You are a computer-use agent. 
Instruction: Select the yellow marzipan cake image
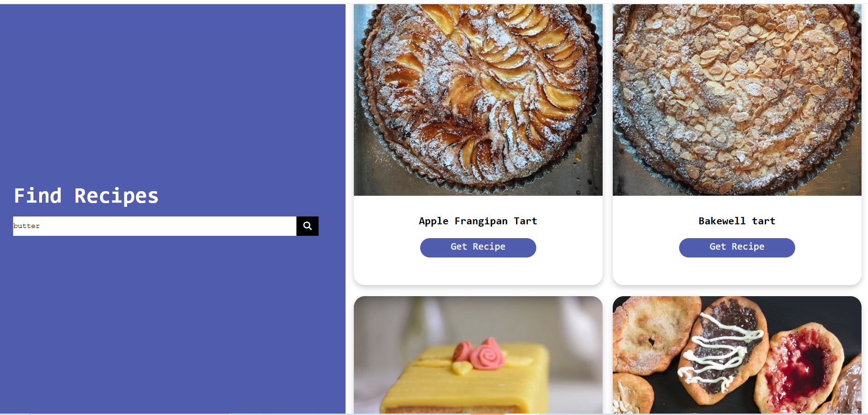click(478, 355)
